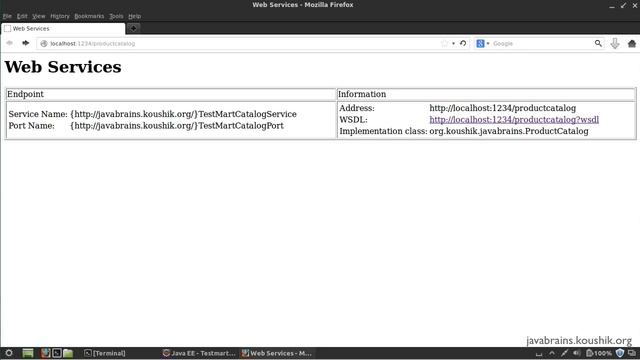Launch the terminal icon in taskbar launcher
Image resolution: width=640 pixels, height=360 pixels.
point(57,353)
